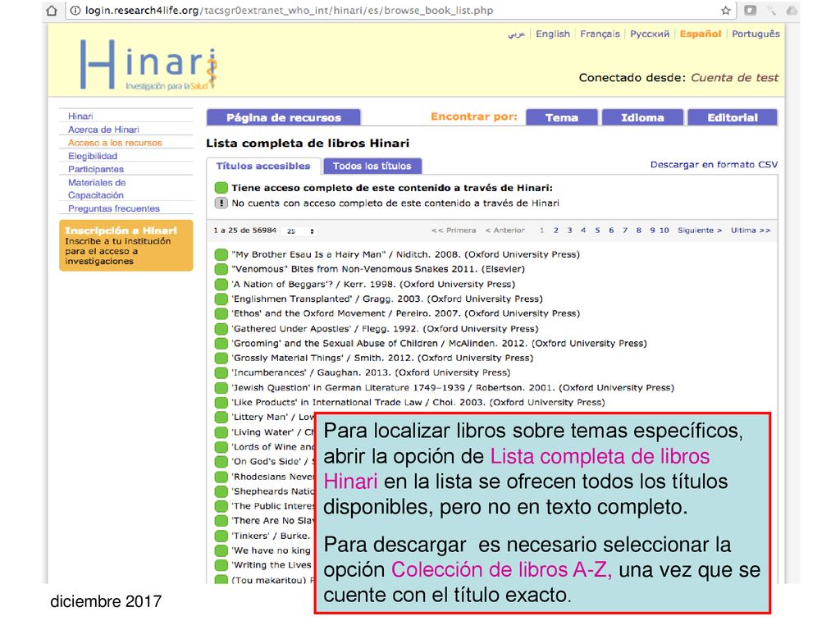This screenshot has width=840, height=630.
Task: Open 'Jewish Question' in German Literature title
Action: (453, 388)
